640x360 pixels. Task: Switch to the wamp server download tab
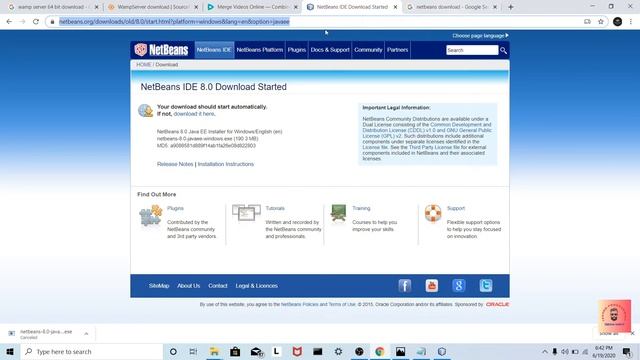click(53, 7)
